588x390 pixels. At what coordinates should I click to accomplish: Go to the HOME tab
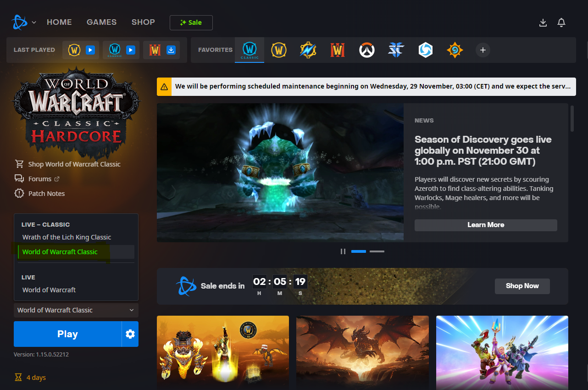pos(59,22)
